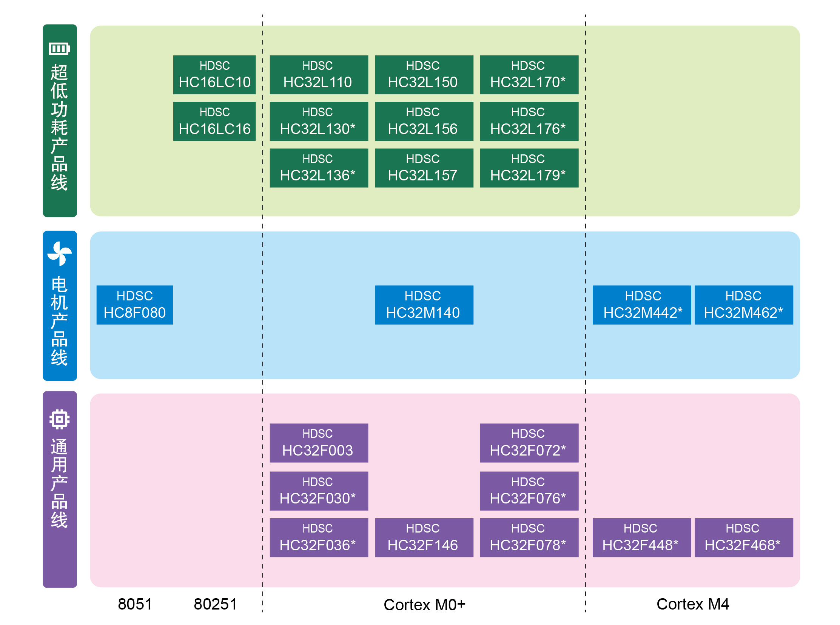Click the HC32F076* purple block
The image size is (840, 625).
coord(529,491)
